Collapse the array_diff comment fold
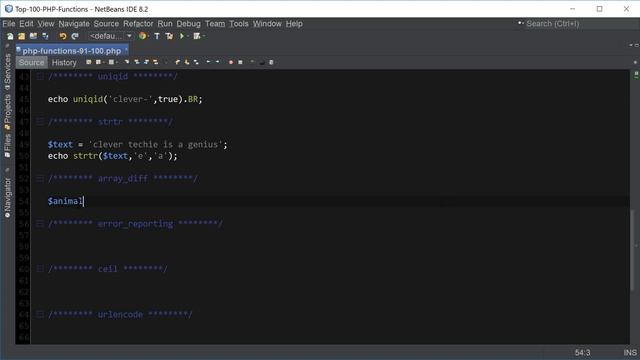640x360 pixels. (x=40, y=178)
